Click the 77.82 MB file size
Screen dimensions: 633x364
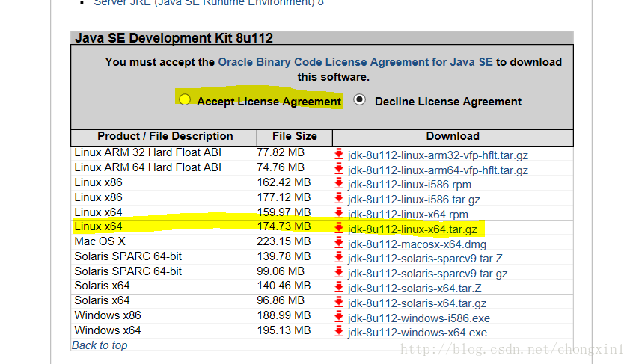281,152
